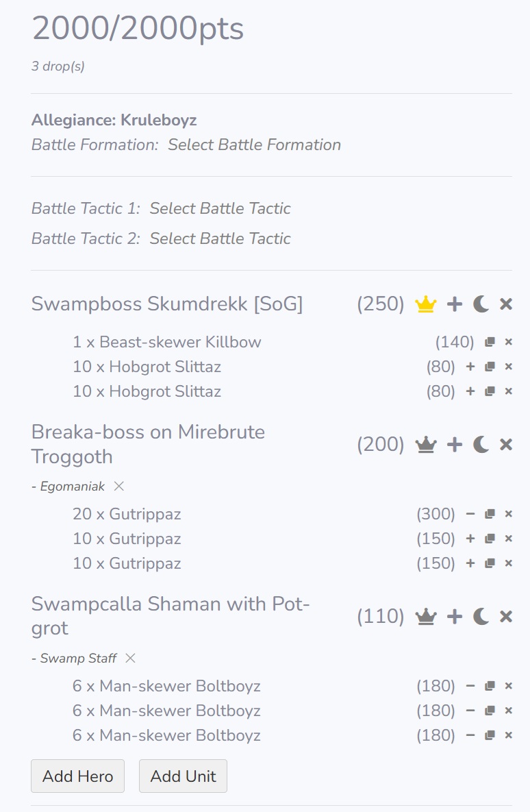The height and width of the screenshot is (812, 530).
Task: Click the Add Hero button
Action: coord(77,776)
